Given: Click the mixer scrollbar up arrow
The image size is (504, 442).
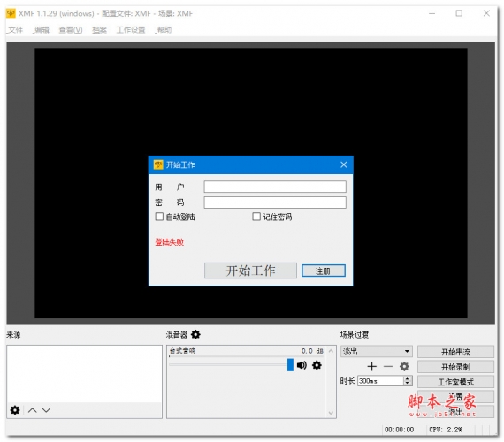Looking at the screenshot, I should (x=331, y=351).
